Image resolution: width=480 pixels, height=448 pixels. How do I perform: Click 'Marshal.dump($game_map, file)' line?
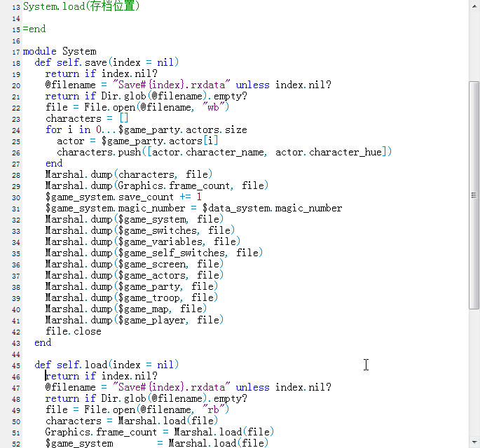[x=126, y=309]
